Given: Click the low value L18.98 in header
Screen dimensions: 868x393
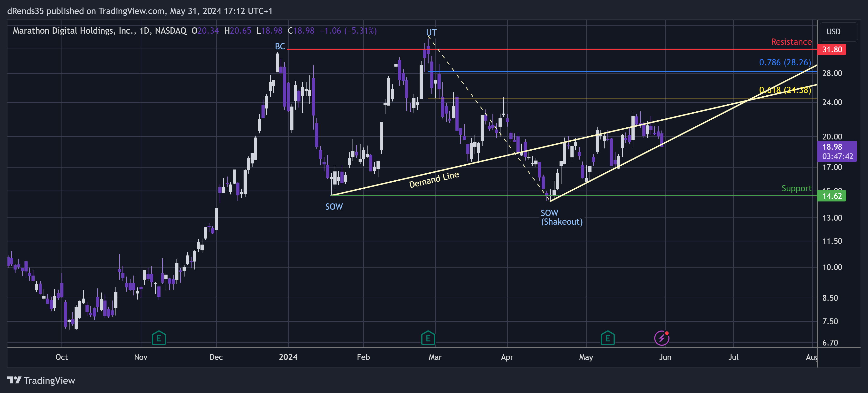Looking at the screenshot, I should coord(269,31).
